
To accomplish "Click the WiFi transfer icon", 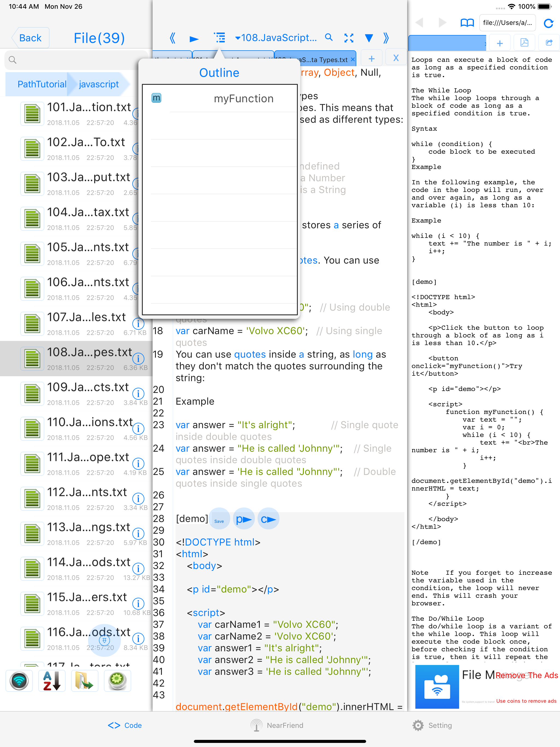I will click(19, 681).
